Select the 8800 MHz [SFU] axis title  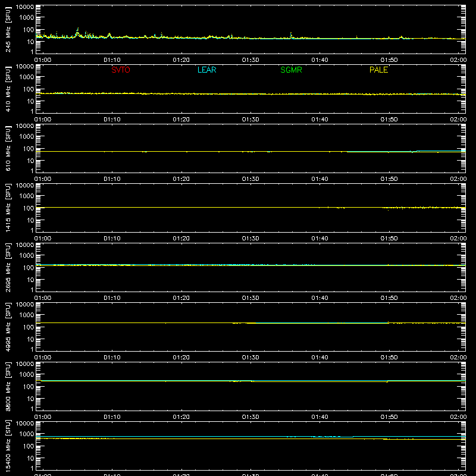tap(8, 387)
